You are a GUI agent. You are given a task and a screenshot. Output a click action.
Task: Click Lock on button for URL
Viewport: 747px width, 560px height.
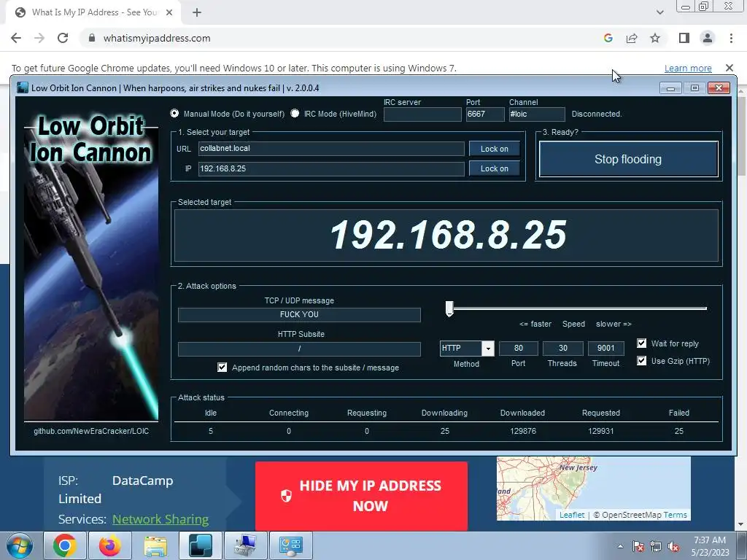tap(494, 149)
